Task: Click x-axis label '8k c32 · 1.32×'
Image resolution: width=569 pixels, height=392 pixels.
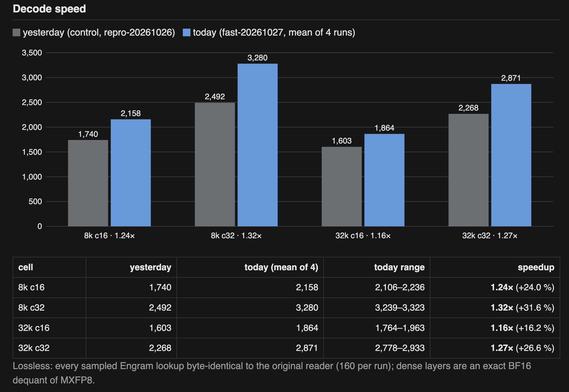Action: [x=236, y=236]
